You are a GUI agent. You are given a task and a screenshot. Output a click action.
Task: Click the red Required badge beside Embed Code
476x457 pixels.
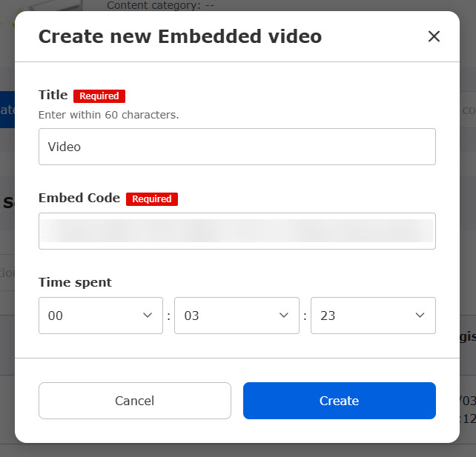[x=152, y=199]
